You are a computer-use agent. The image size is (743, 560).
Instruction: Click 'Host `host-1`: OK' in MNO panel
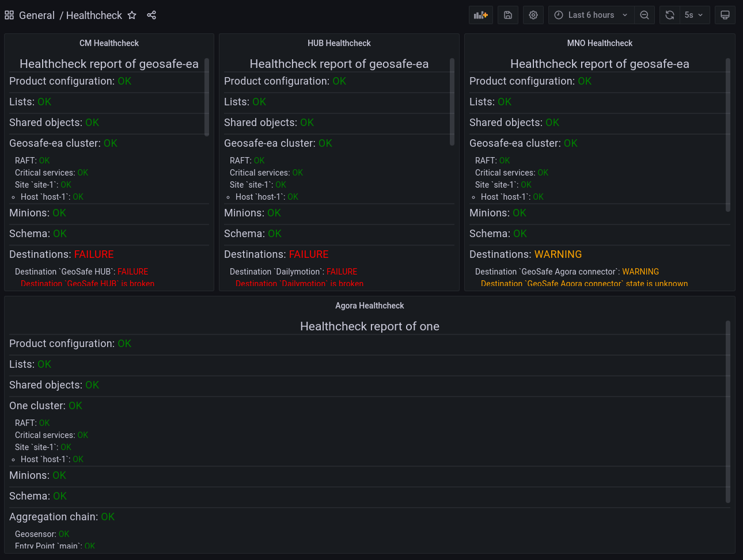[512, 197]
